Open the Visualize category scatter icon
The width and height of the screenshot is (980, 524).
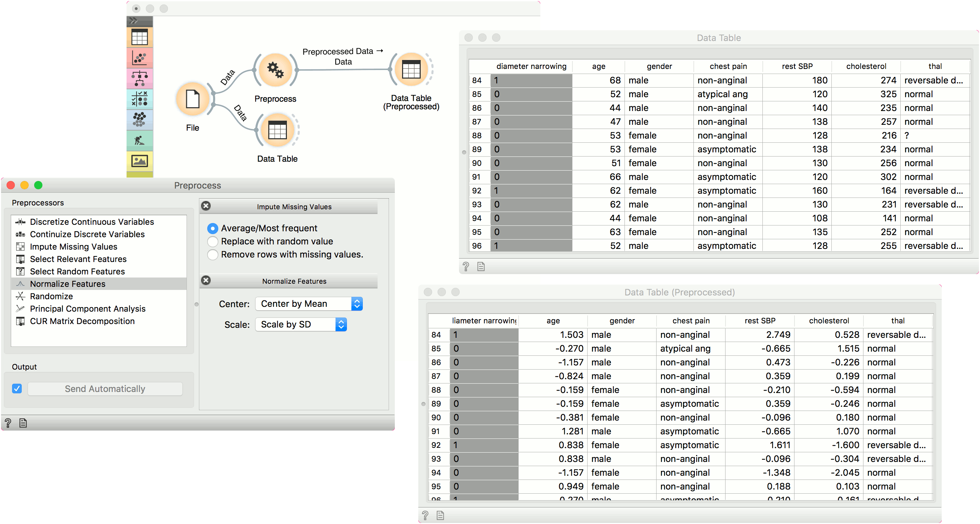pyautogui.click(x=139, y=58)
